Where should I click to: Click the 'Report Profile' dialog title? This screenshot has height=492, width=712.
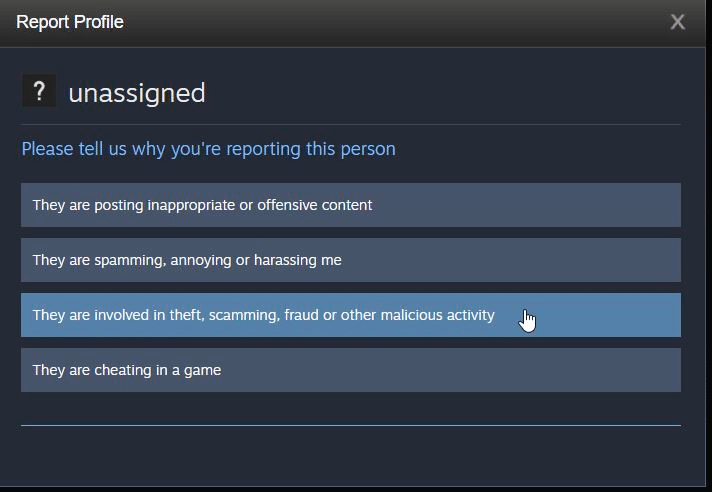69,22
